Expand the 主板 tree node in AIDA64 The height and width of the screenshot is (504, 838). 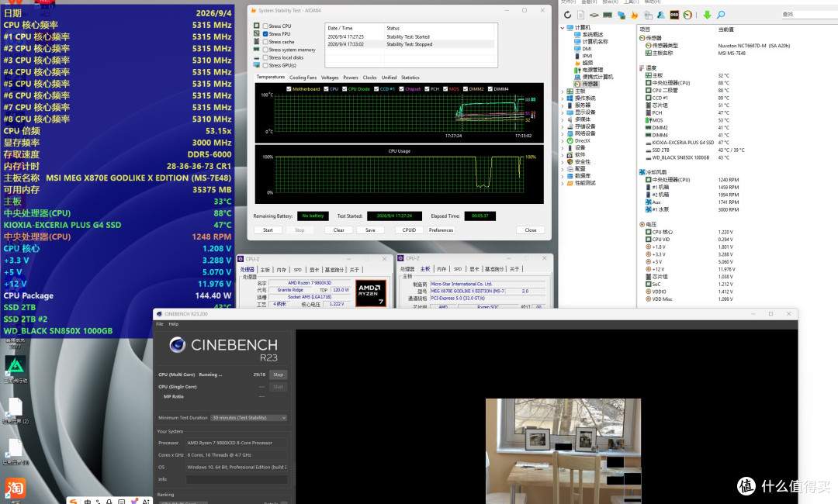coord(563,91)
